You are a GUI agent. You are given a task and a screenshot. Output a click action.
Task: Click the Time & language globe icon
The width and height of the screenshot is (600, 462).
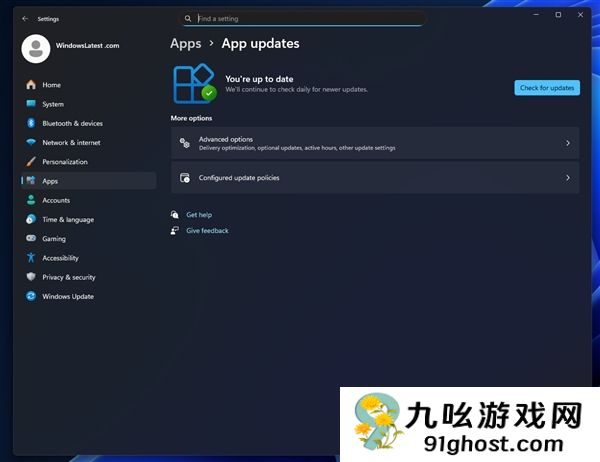(x=31, y=219)
